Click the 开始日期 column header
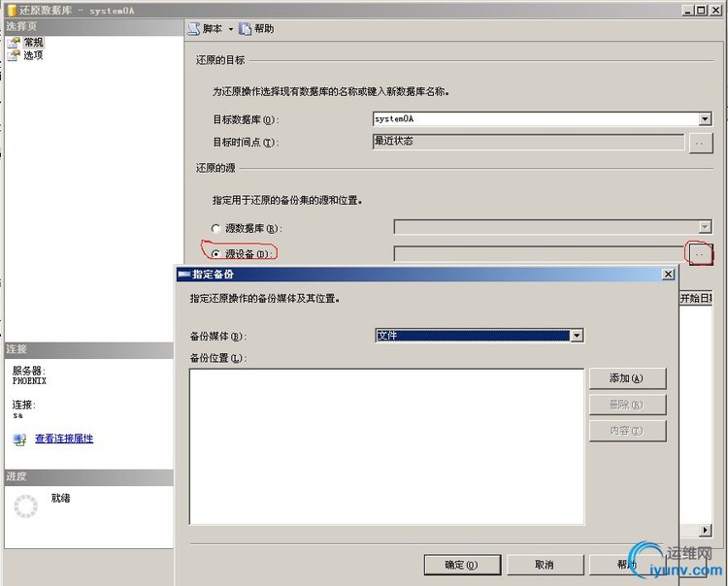728x586 pixels. click(696, 298)
